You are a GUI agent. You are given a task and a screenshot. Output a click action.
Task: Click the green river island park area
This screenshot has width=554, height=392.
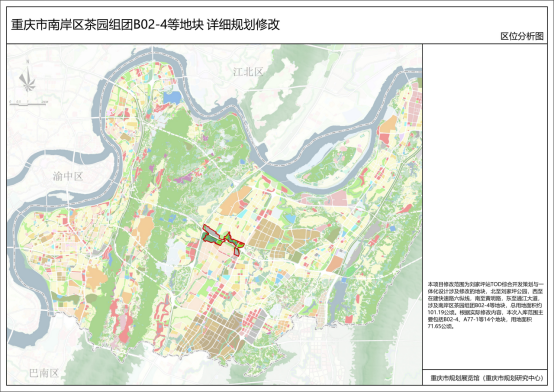point(332,163)
